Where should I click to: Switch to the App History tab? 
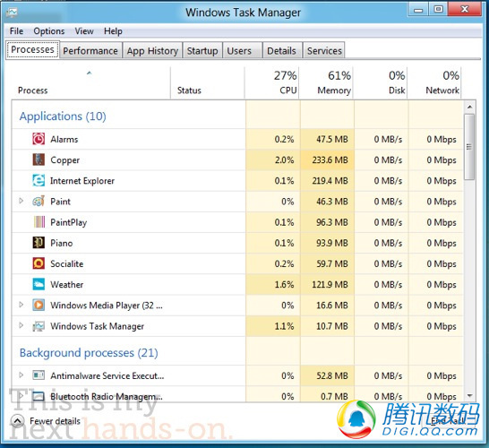[x=152, y=50]
